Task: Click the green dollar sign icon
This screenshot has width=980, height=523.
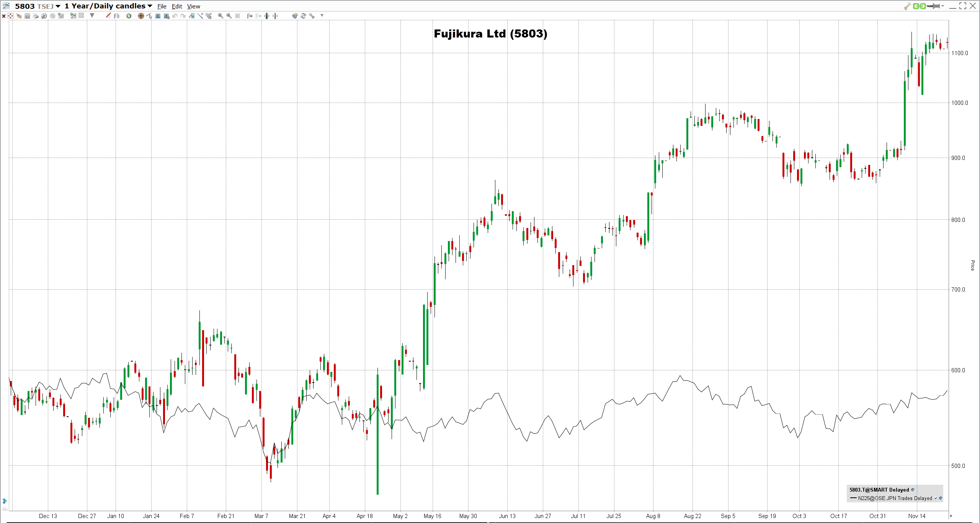Action: point(129,16)
